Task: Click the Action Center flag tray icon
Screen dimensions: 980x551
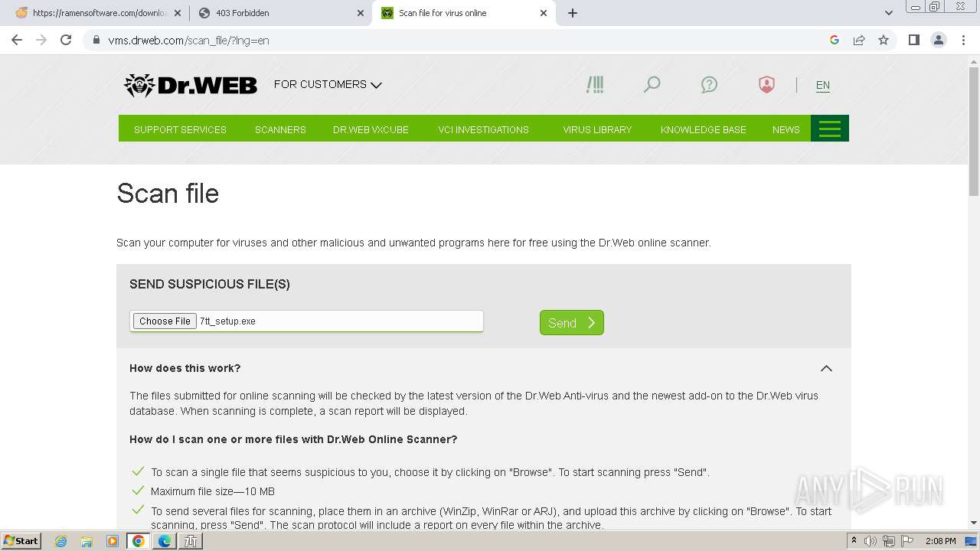Action: [x=906, y=541]
